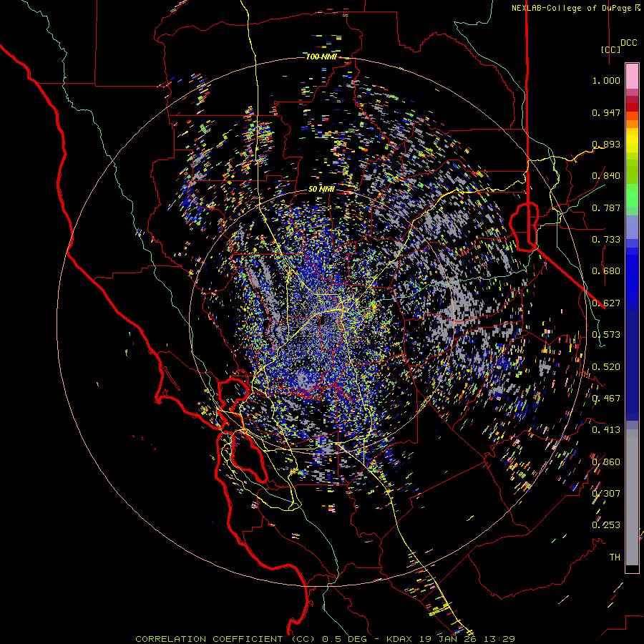The image size is (644, 644).
Task: Select the 0.360 legend value
Action: coord(606,462)
